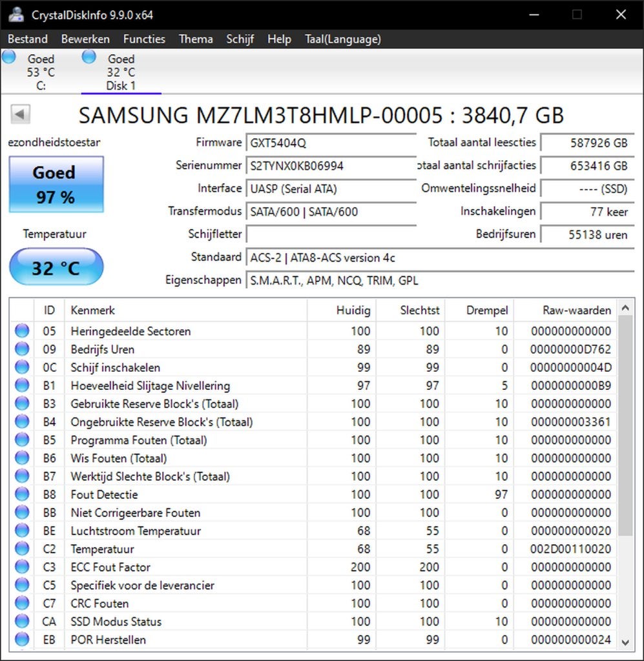The height and width of the screenshot is (661, 644).
Task: Open the Help menu
Action: click(279, 39)
